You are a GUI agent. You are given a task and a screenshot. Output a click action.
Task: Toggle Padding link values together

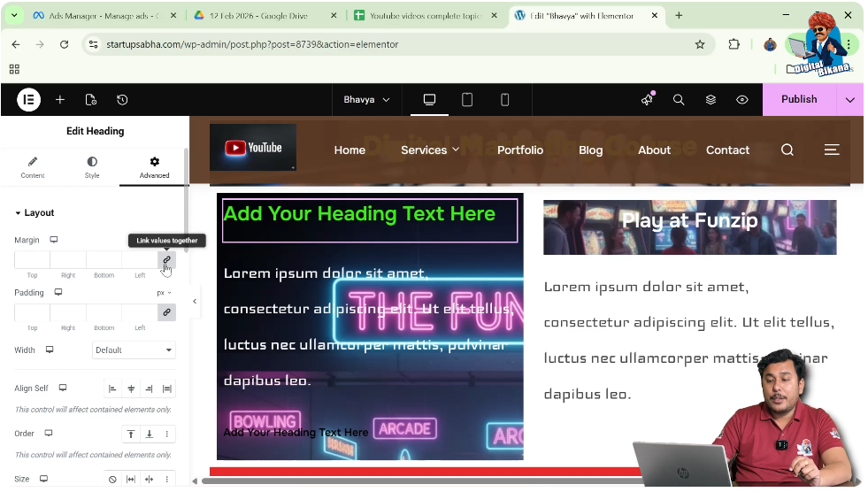click(166, 312)
